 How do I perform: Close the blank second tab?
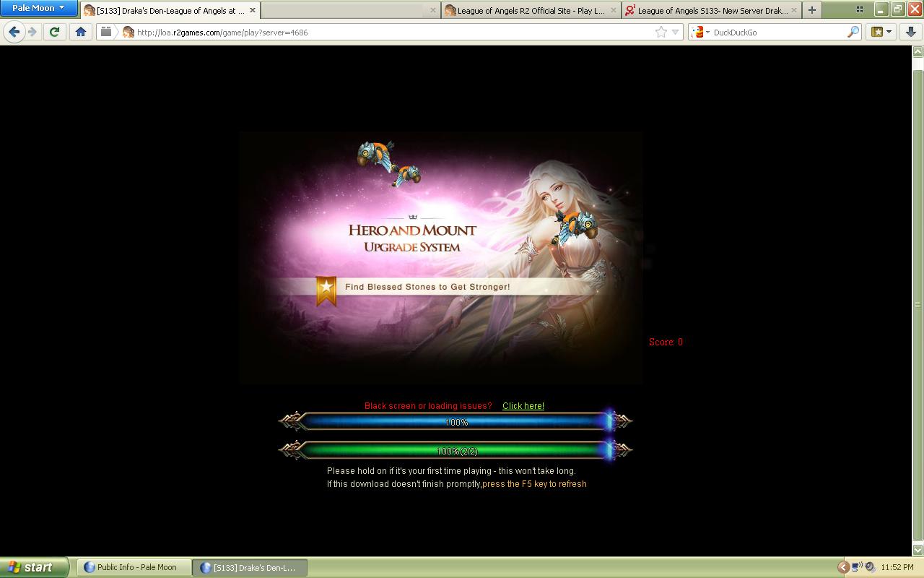[433, 10]
